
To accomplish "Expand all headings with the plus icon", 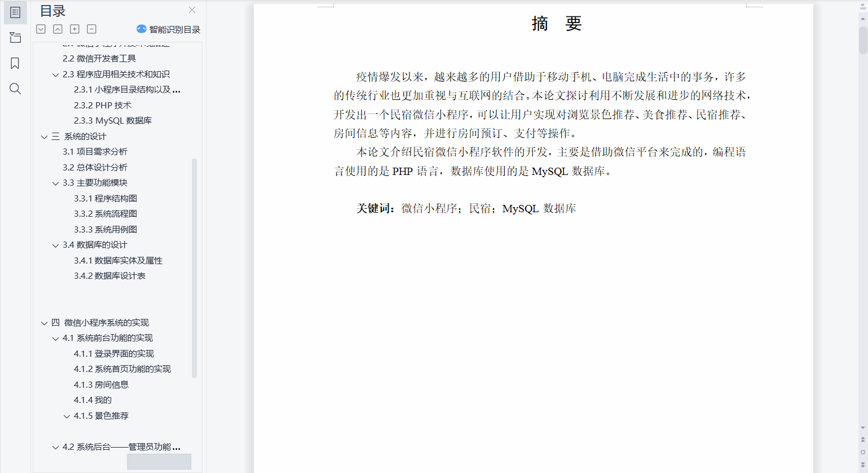I will coord(74,28).
